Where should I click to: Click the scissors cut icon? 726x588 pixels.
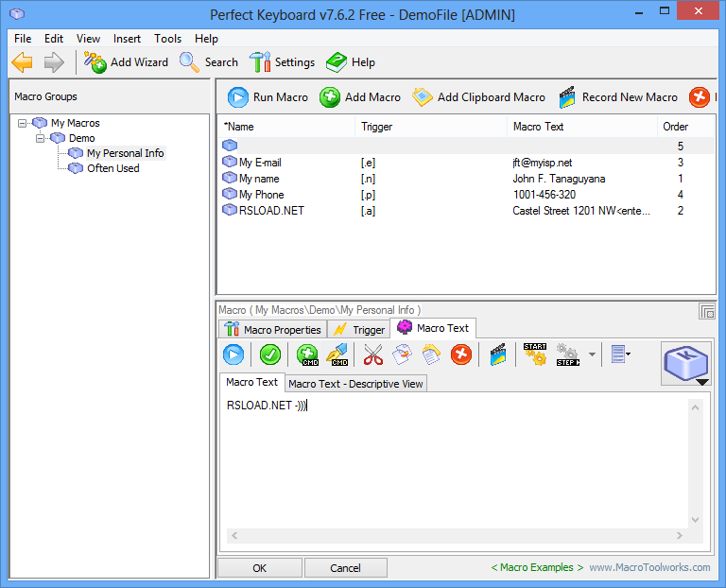(x=373, y=355)
